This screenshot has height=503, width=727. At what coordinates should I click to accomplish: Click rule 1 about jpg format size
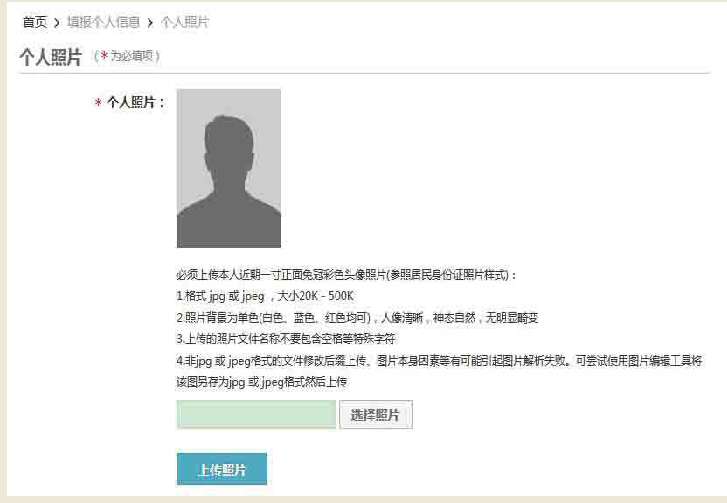tap(265, 296)
